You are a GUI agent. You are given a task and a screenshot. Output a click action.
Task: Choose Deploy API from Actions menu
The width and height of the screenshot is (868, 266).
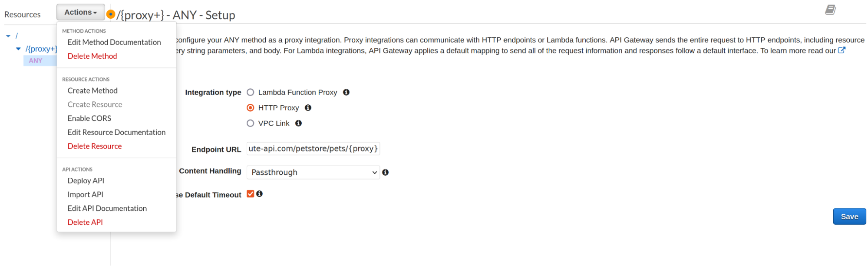click(86, 181)
